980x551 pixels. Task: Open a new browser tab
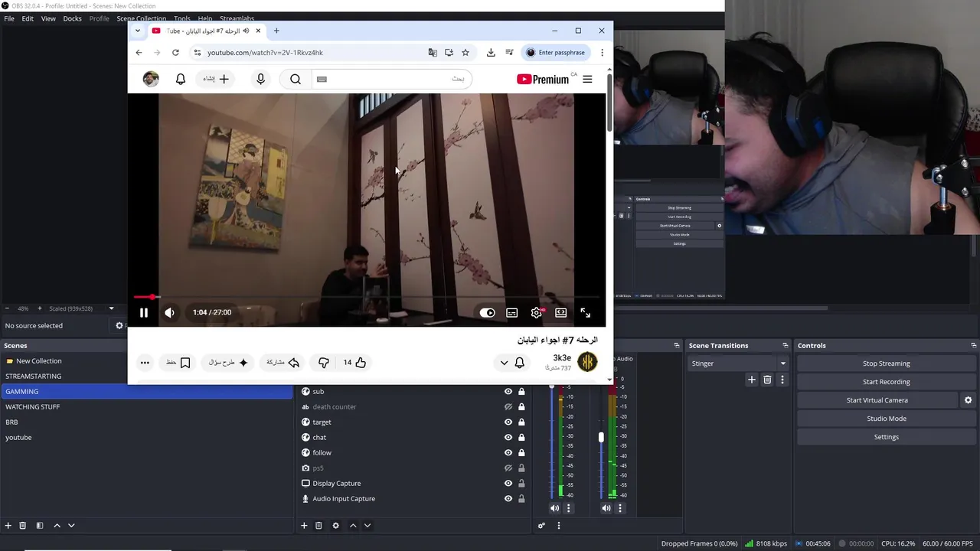tap(276, 31)
